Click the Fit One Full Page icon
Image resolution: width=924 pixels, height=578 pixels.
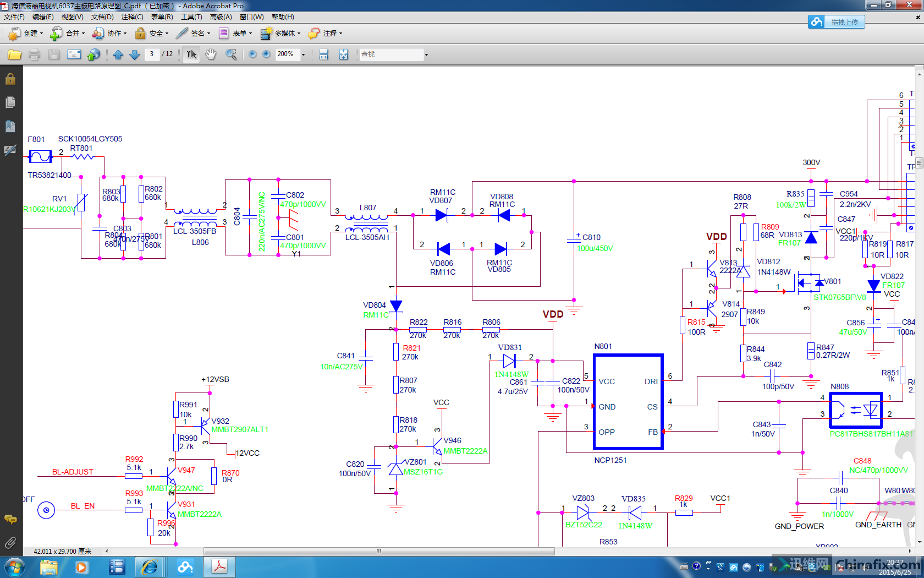[x=343, y=54]
